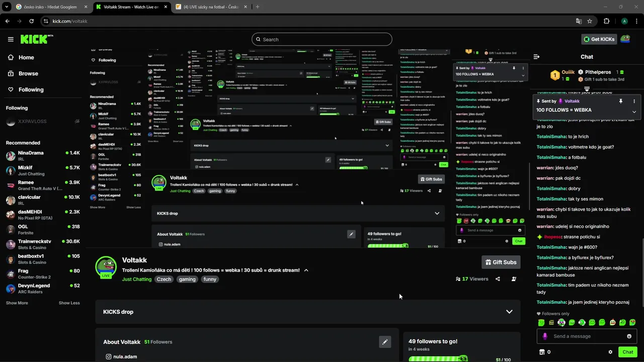
Task: Click the Search field
Action: coord(322,39)
